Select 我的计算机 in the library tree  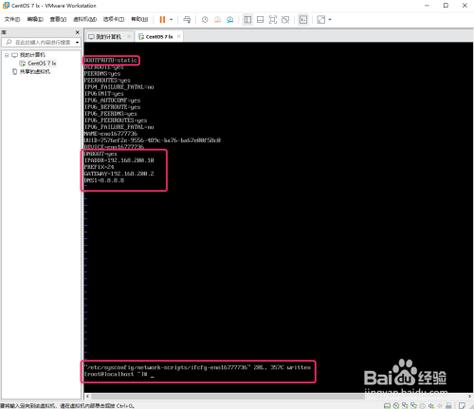(x=32, y=55)
